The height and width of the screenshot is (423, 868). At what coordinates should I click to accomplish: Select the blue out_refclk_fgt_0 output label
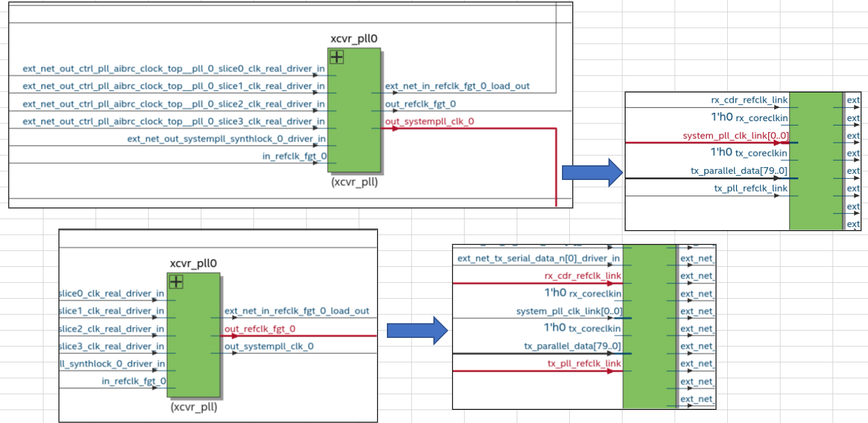tap(421, 104)
